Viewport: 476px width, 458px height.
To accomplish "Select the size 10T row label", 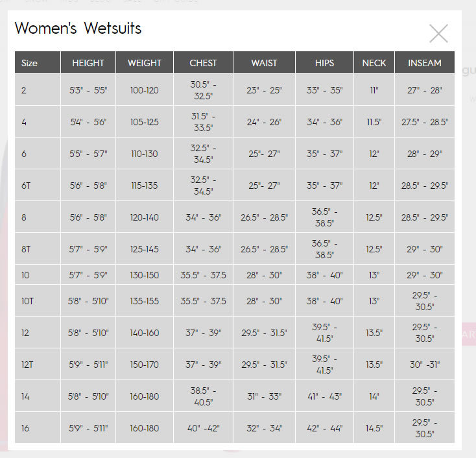I will [27, 301].
